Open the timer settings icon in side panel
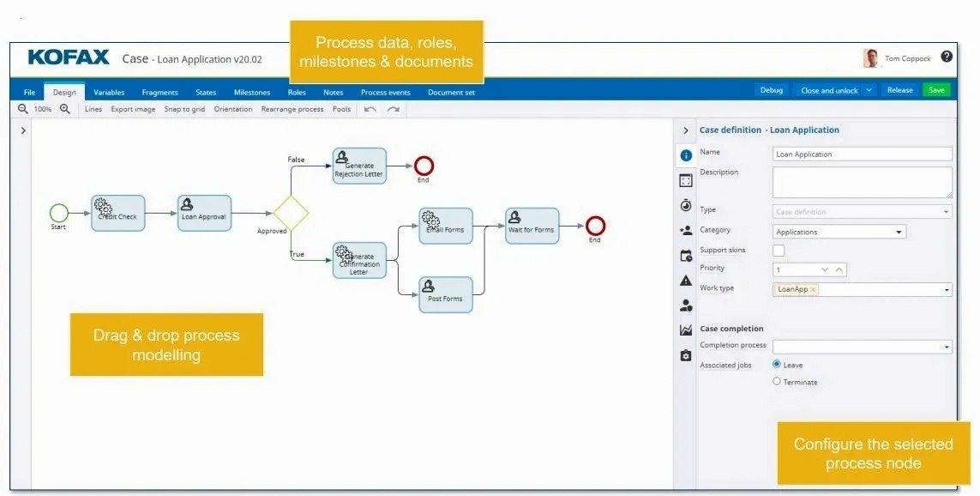Viewport: 980px width, 496px height. pos(686,205)
